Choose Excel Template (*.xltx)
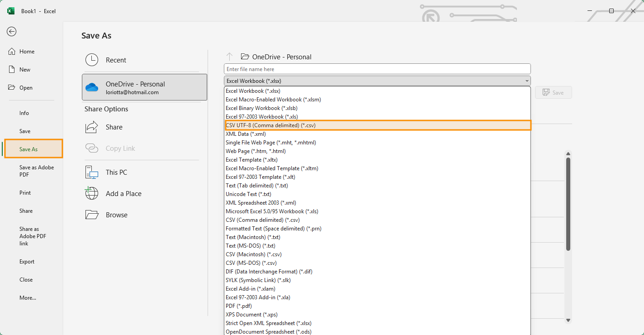Viewport: 644px width, 335px height. point(377,160)
